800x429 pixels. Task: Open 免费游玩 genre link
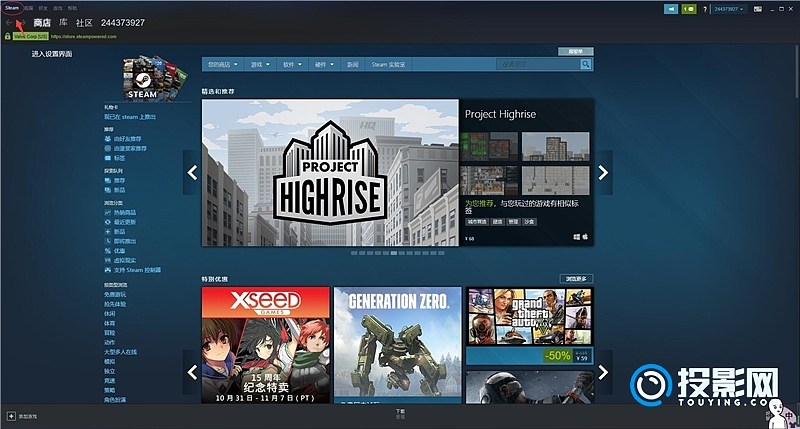pos(115,294)
